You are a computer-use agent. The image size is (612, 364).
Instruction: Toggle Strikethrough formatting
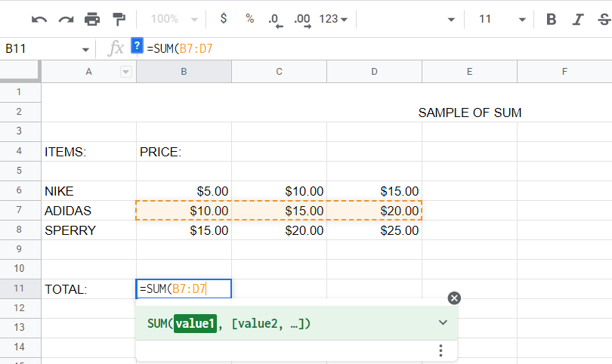pos(604,19)
